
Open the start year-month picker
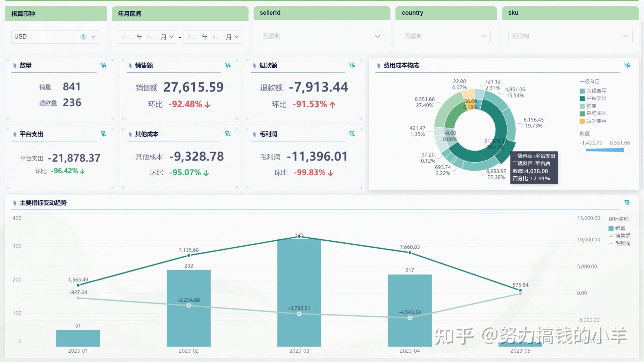click(148, 37)
